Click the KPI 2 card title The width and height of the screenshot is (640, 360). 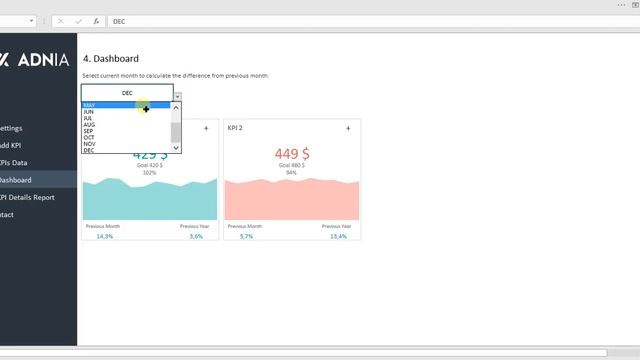pyautogui.click(x=235, y=128)
